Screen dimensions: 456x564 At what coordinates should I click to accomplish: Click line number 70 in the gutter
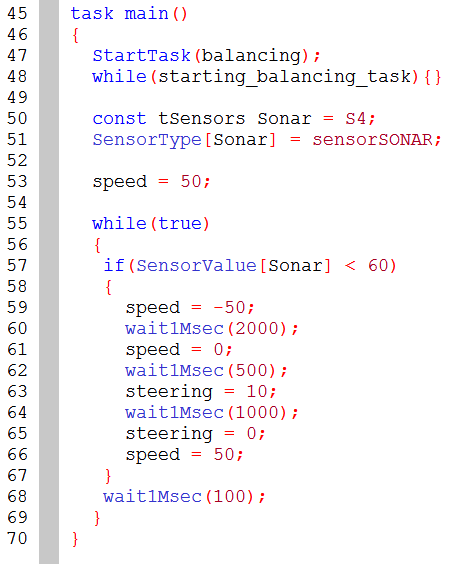(17, 539)
